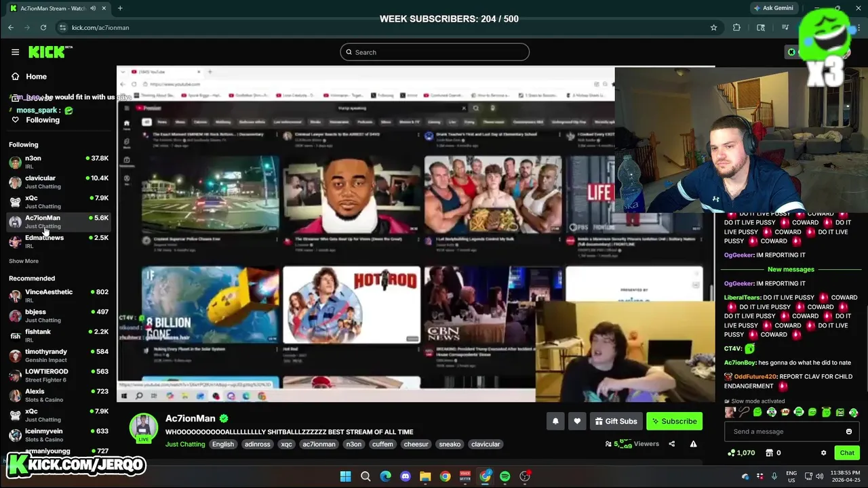
Task: Open Alexis Slots & Casino channel
Action: click(58, 395)
